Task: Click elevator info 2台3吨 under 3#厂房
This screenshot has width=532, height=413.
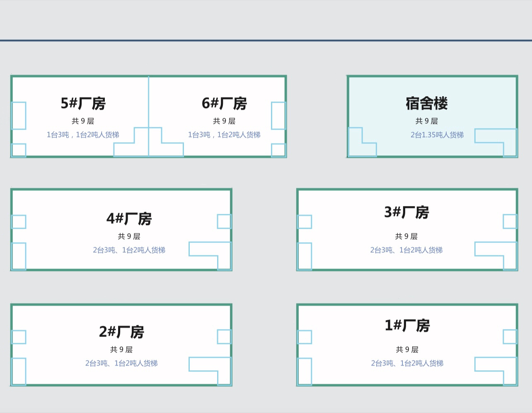Action: point(406,250)
